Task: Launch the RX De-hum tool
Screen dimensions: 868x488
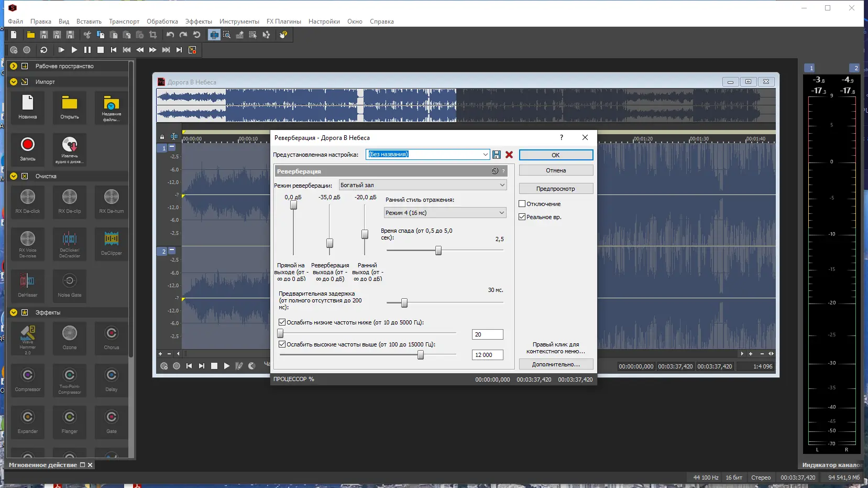Action: click(x=112, y=201)
